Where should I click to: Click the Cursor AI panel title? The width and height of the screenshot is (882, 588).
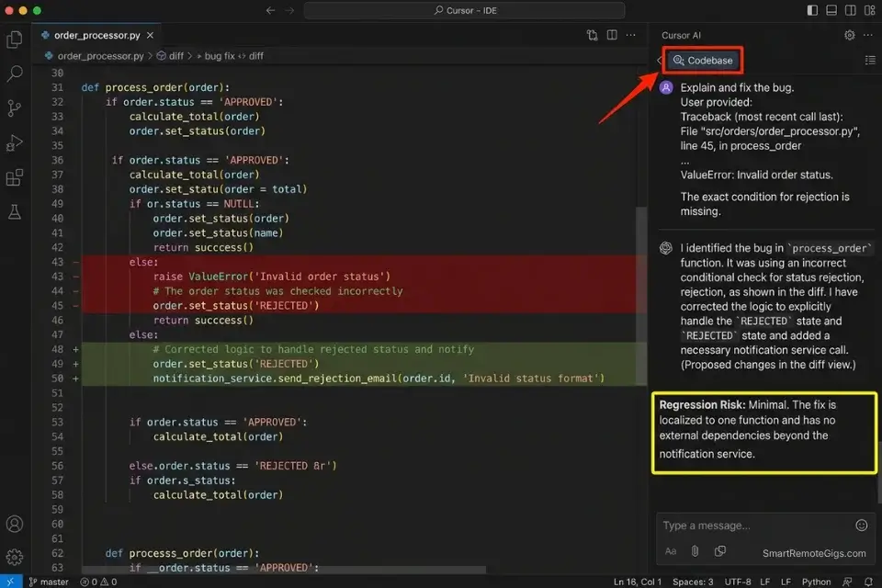[681, 35]
